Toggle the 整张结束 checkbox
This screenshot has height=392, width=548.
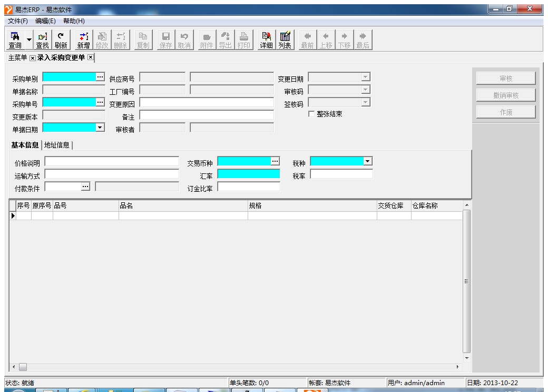pos(311,114)
